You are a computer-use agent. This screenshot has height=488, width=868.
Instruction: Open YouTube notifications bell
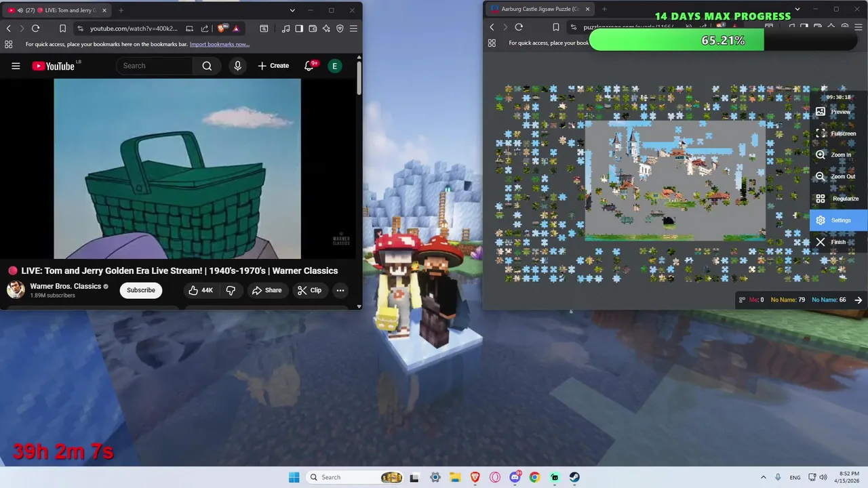pyautogui.click(x=309, y=66)
